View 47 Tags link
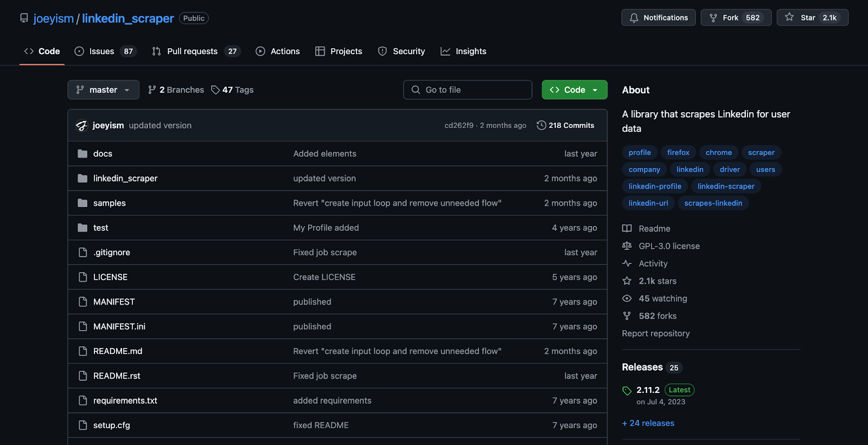This screenshot has height=445, width=868. pyautogui.click(x=232, y=90)
